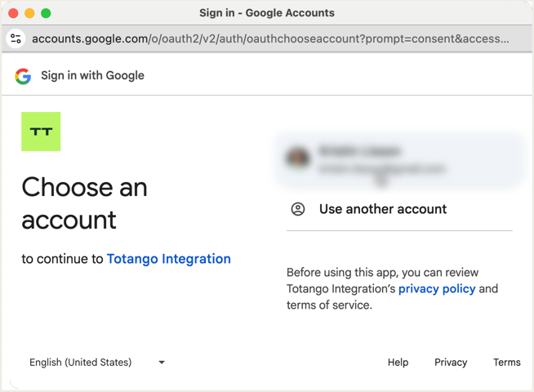534x392 pixels.
Task: Click the "Sign in with Google" header text
Action: (x=92, y=76)
